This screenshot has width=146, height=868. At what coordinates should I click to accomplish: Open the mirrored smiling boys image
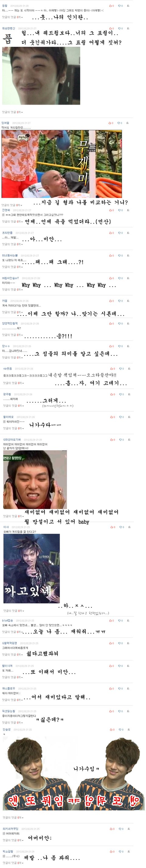coord(73,774)
